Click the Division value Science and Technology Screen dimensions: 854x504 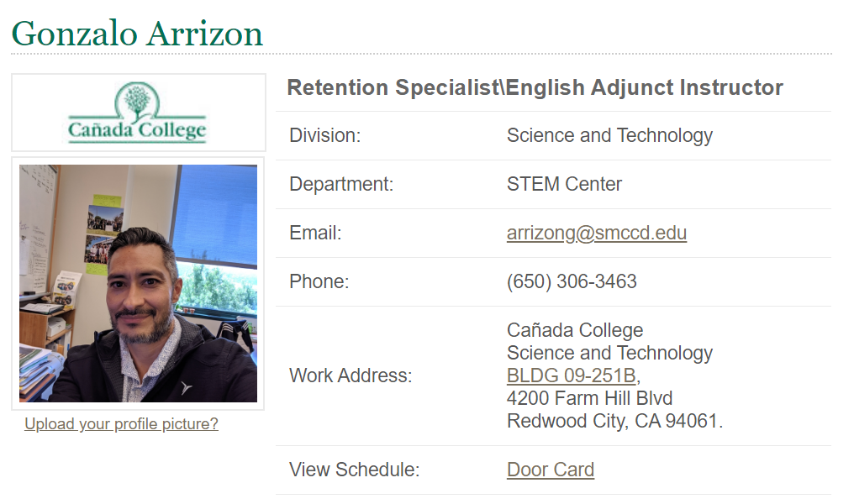pyautogui.click(x=609, y=135)
